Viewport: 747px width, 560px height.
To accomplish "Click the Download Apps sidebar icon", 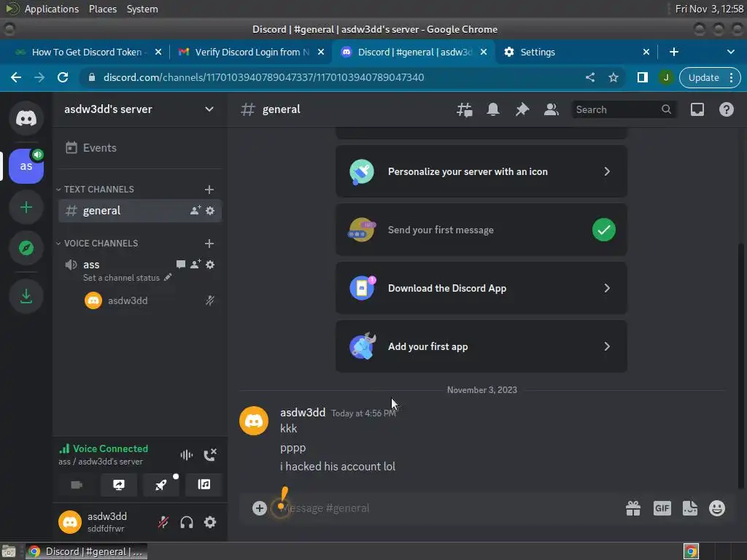I will [26, 296].
